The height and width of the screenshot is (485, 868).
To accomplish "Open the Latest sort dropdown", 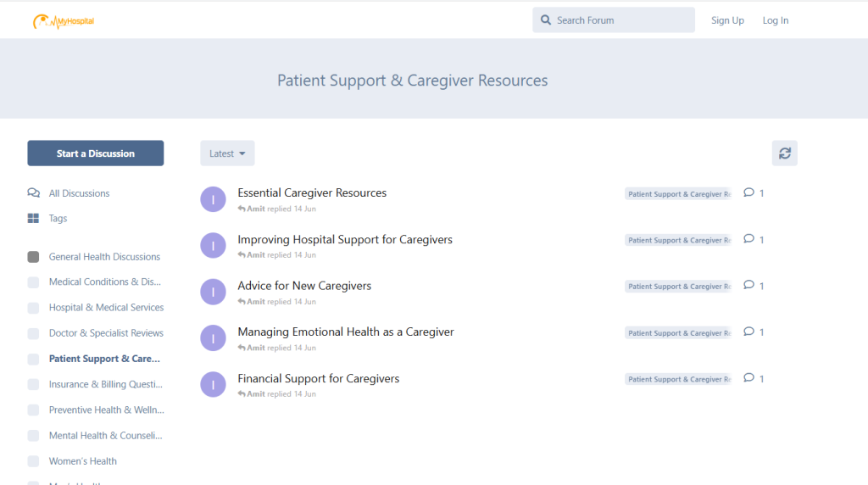I will pos(227,153).
